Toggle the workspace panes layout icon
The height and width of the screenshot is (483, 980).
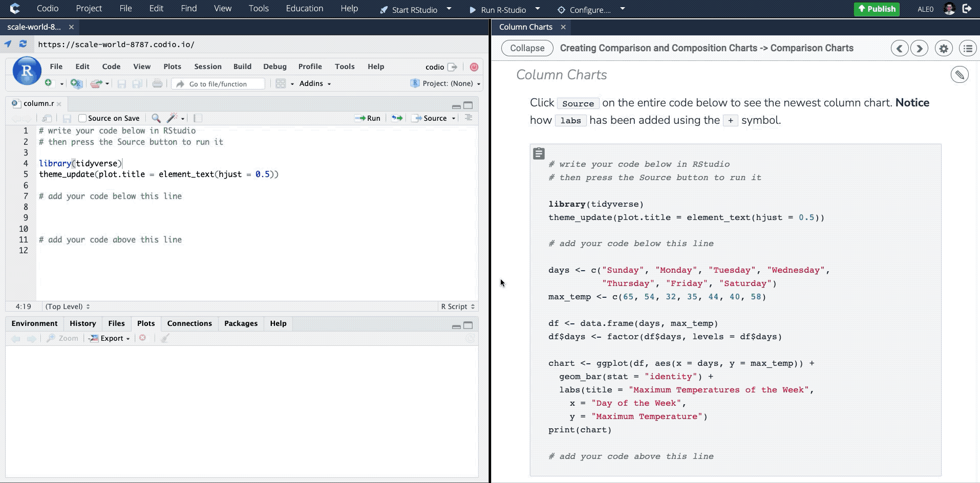click(281, 83)
